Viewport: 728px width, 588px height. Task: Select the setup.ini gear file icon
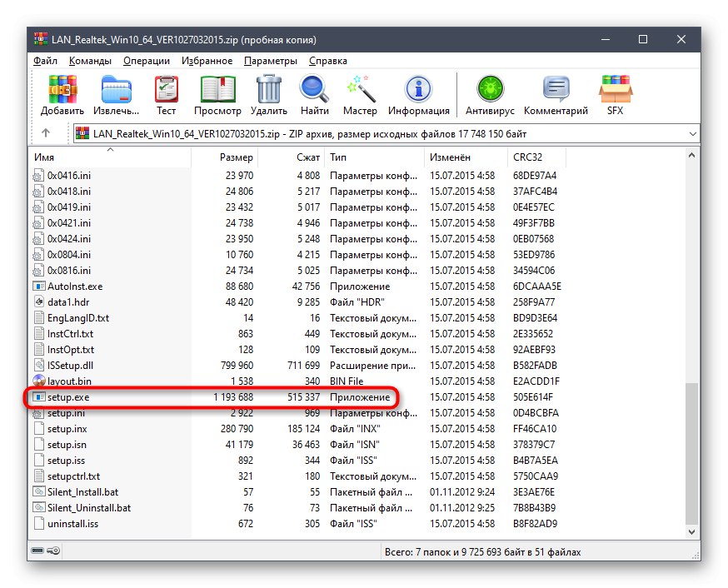coord(39,412)
